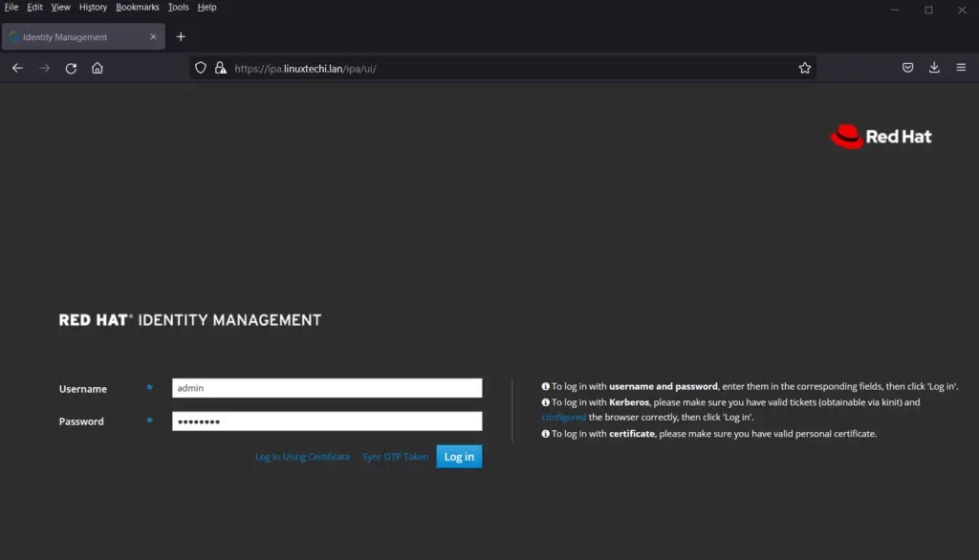
Task: Open the browser home page icon
Action: (98, 68)
